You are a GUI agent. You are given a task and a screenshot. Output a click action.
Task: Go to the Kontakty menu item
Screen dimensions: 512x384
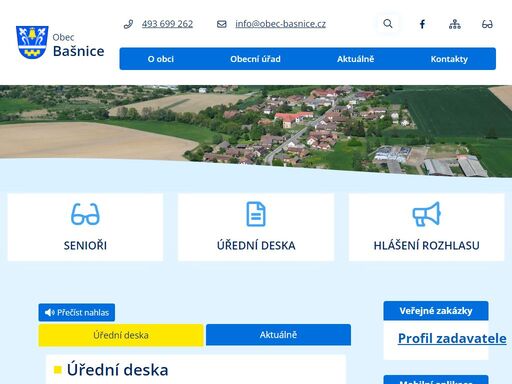pos(449,59)
